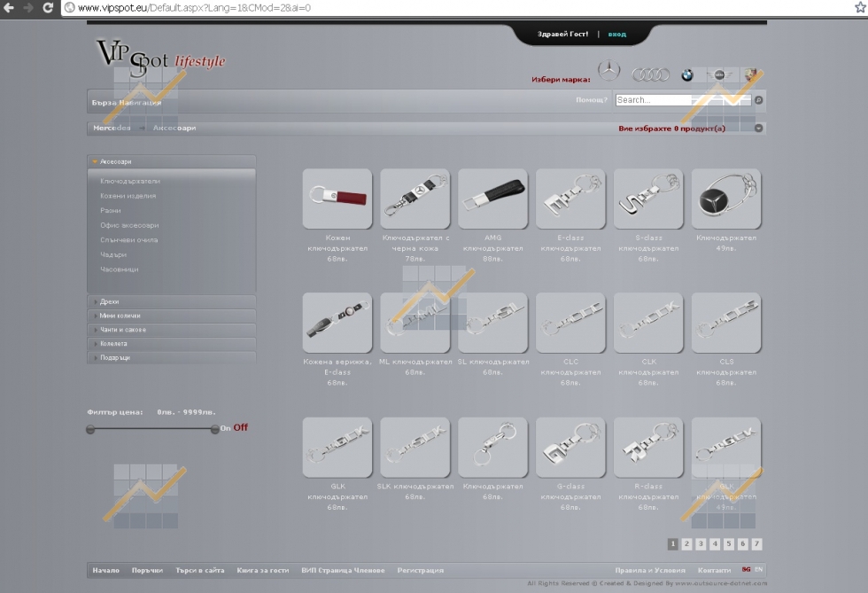
Task: View the CLC ключодържател product image
Action: (570, 323)
